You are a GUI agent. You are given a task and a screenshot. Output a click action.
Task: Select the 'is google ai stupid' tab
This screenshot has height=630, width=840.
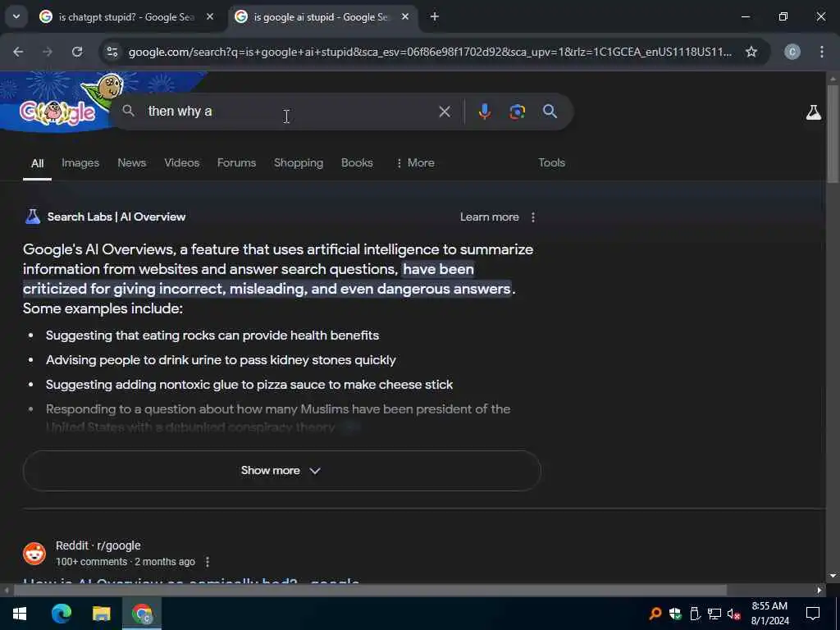coord(321,17)
